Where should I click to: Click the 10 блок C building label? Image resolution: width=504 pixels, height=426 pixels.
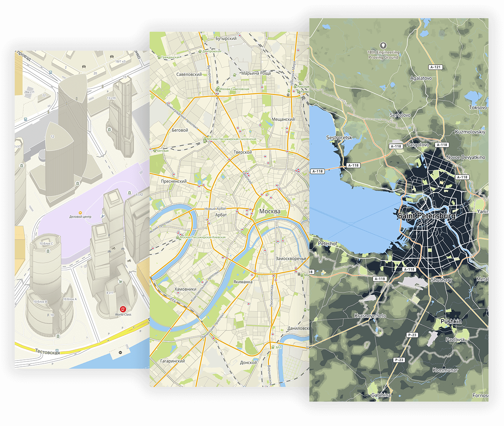(x=46, y=244)
